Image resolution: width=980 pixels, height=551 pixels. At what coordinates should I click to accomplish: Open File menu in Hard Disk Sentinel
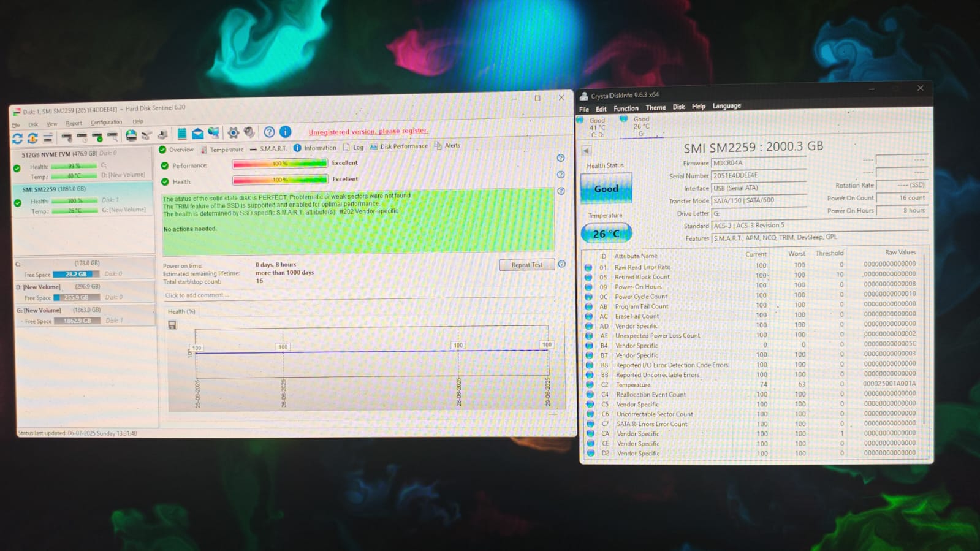point(16,125)
